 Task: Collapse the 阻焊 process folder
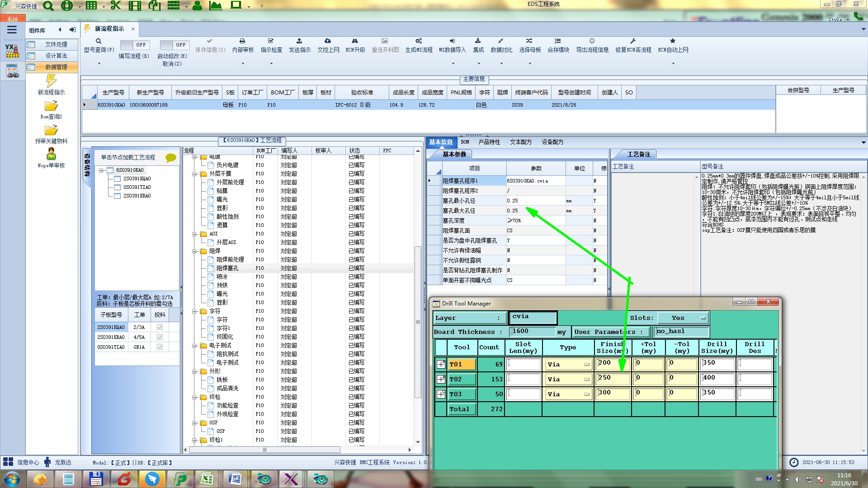[x=194, y=251]
